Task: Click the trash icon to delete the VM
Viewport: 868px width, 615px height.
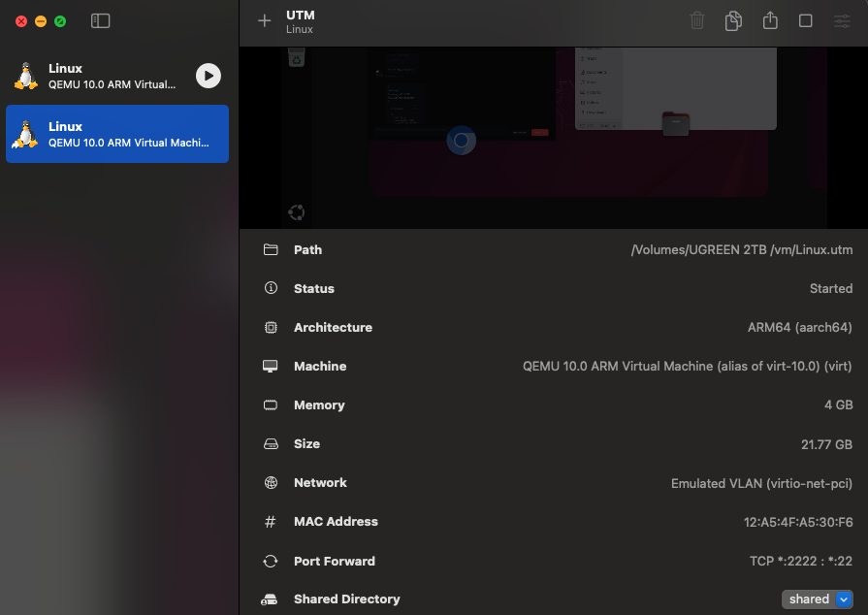Action: click(697, 21)
